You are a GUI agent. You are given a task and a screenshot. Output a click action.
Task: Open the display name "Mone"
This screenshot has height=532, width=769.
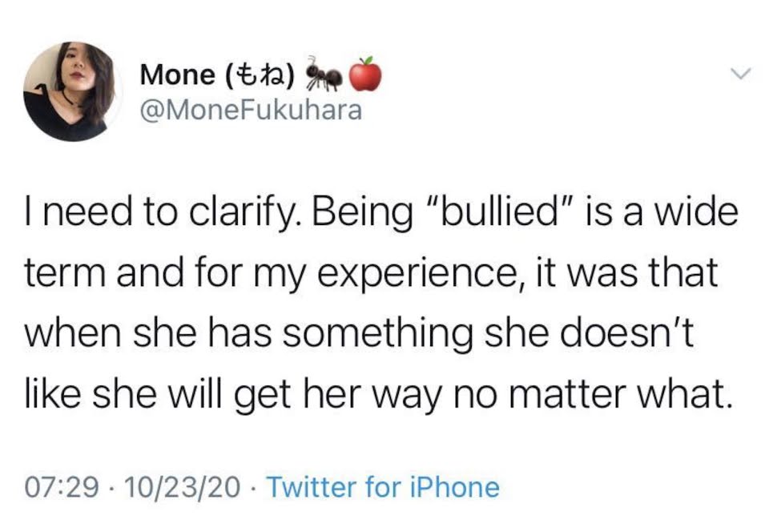click(177, 75)
